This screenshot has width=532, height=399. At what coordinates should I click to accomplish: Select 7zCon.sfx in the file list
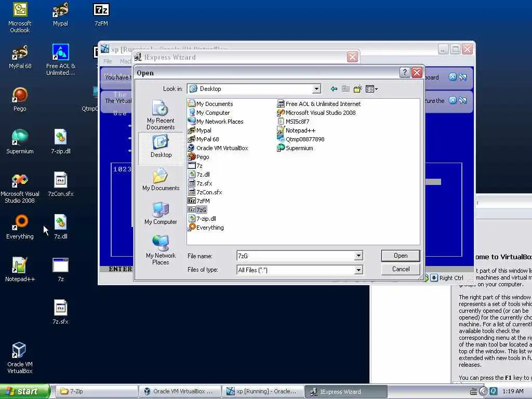tap(205, 192)
